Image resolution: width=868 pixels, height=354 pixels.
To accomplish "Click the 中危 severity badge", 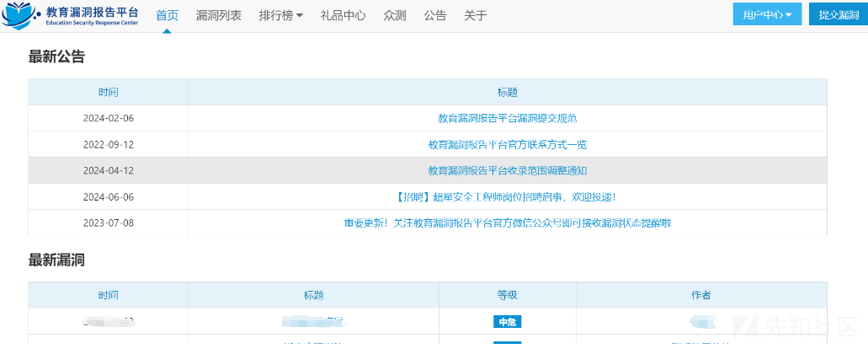I will pyautogui.click(x=508, y=322).
